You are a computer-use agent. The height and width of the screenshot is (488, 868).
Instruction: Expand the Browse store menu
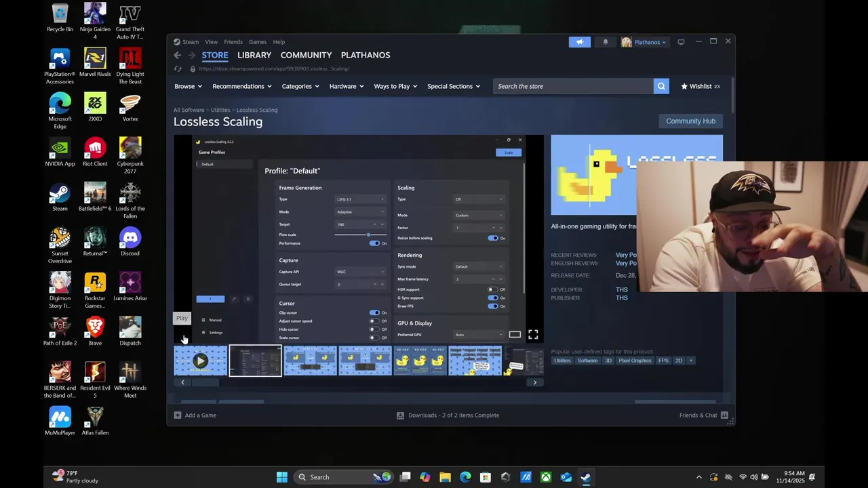tap(188, 86)
